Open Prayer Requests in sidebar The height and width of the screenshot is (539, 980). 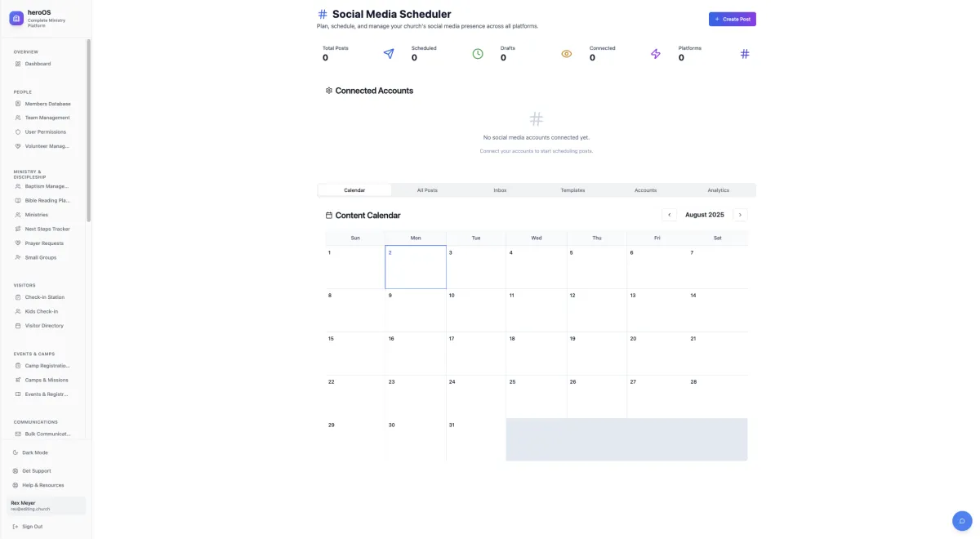(46, 243)
